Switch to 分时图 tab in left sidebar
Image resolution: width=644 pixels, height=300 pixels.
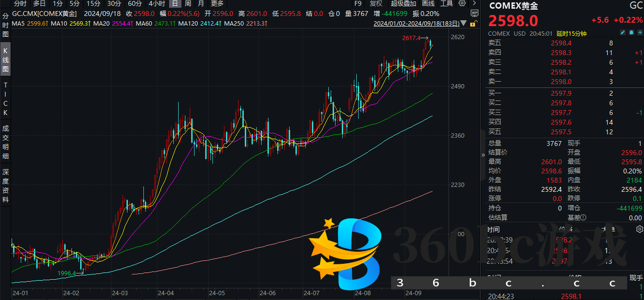[x=5, y=25]
